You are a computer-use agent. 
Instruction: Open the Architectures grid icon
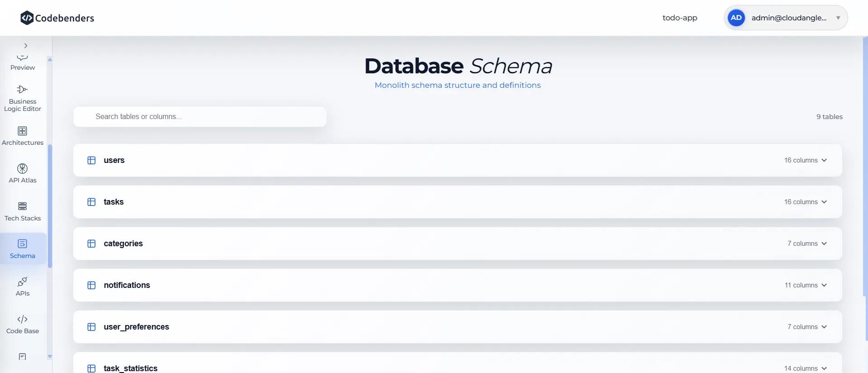coord(22,131)
